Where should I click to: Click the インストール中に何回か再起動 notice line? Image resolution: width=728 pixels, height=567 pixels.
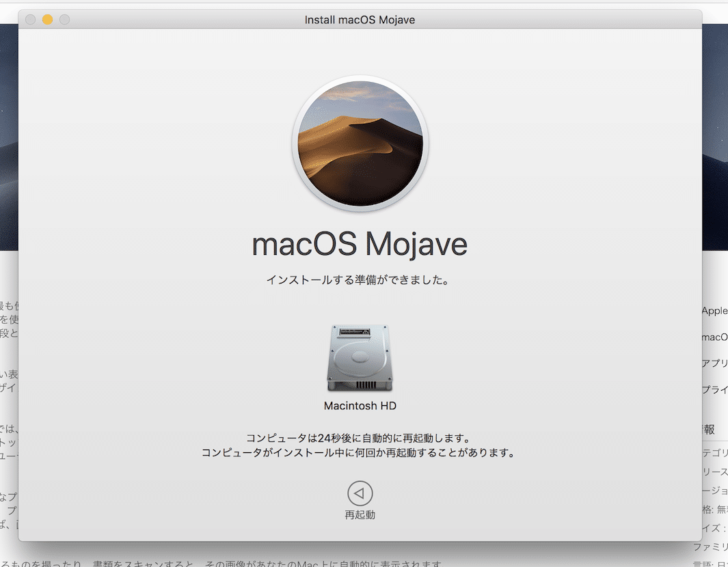[359, 452]
